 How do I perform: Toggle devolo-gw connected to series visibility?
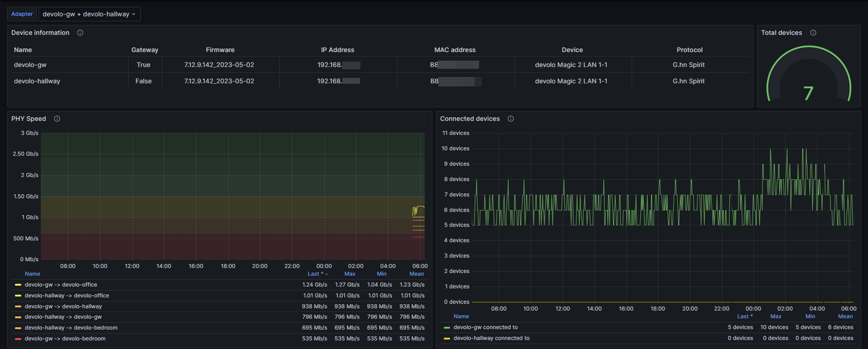[x=485, y=327]
